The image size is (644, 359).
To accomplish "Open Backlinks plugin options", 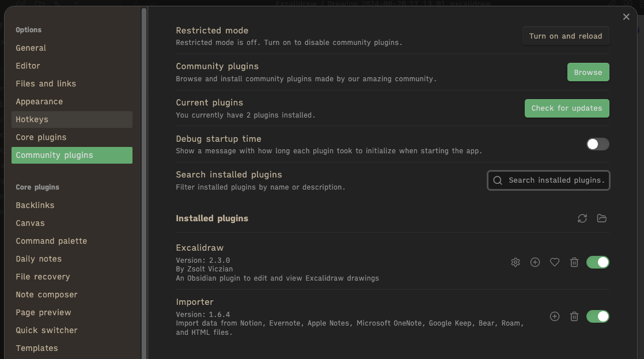I will [x=72, y=205].
